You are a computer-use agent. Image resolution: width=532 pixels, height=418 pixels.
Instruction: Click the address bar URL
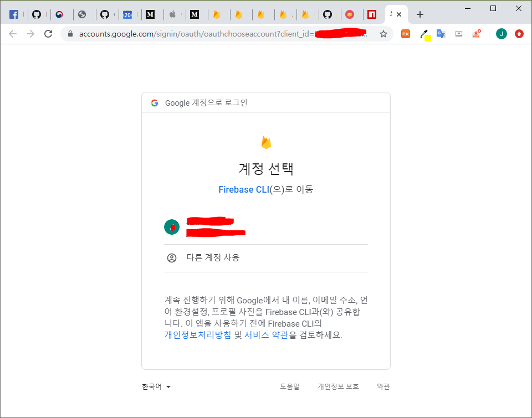coord(222,34)
